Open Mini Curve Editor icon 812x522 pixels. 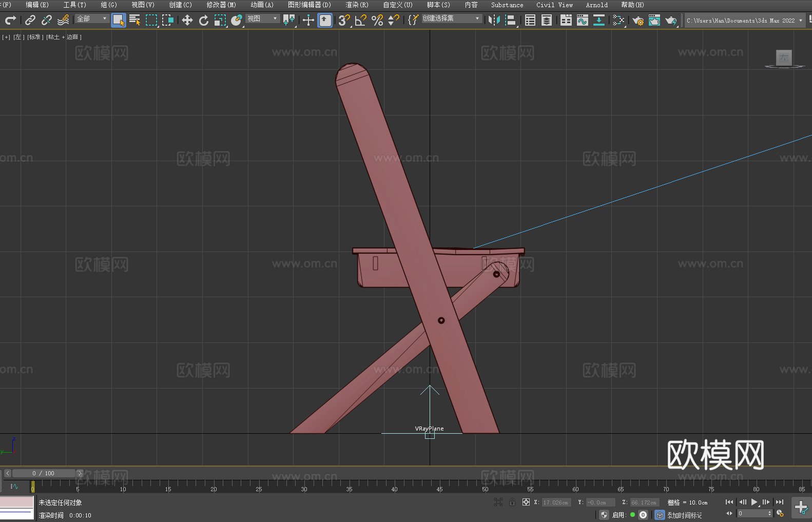tap(14, 486)
